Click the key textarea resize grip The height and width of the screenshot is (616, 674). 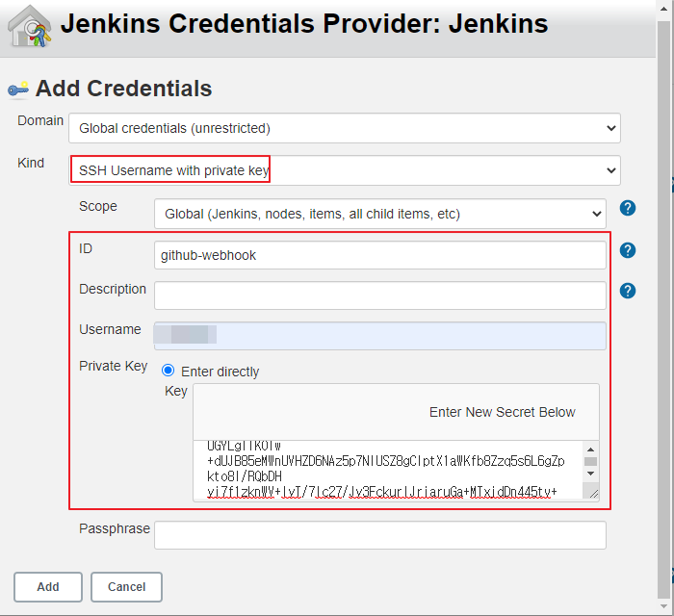[x=593, y=494]
